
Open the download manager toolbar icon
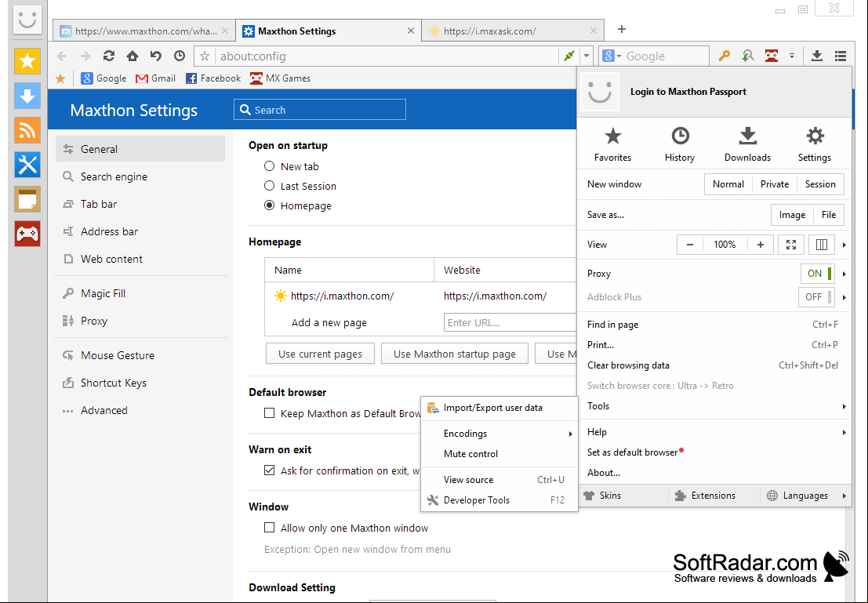coord(816,56)
